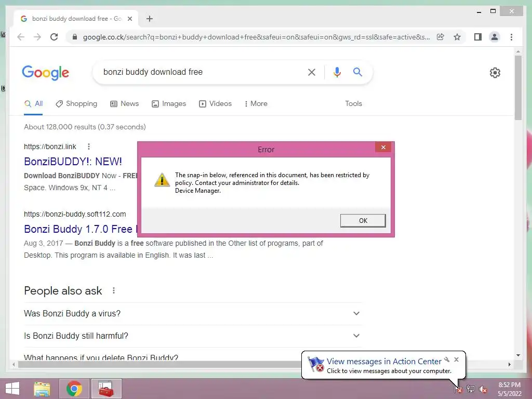
Task: Select the All results tab
Action: [33, 104]
